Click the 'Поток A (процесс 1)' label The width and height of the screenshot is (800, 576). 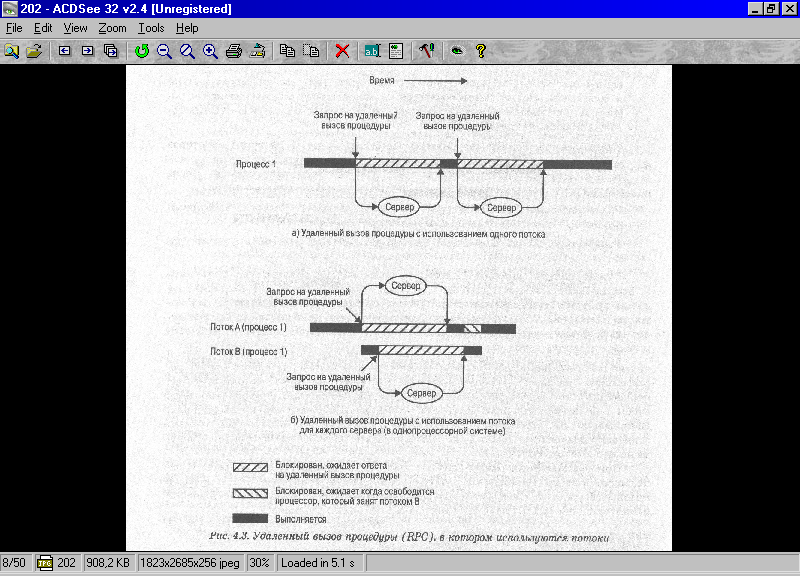tap(248, 327)
